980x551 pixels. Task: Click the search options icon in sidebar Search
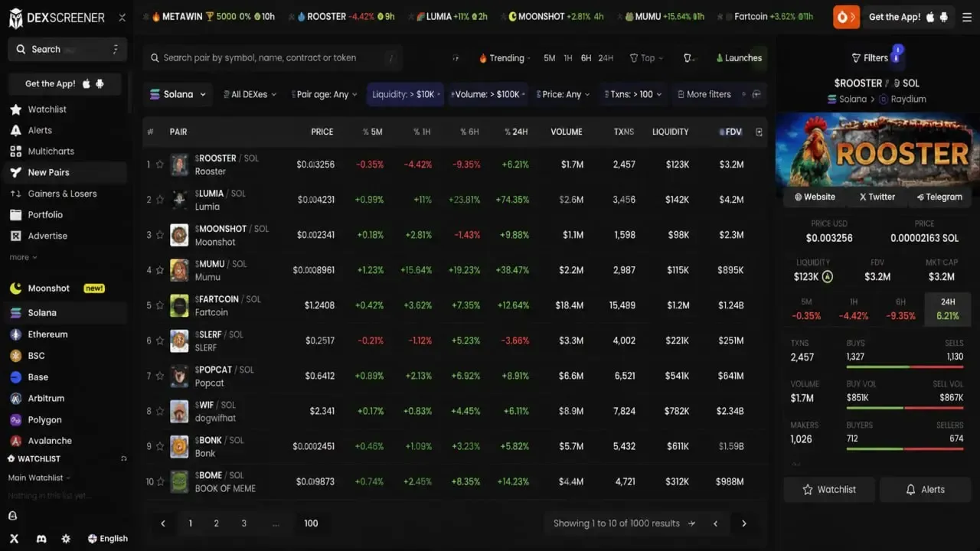pos(116,50)
